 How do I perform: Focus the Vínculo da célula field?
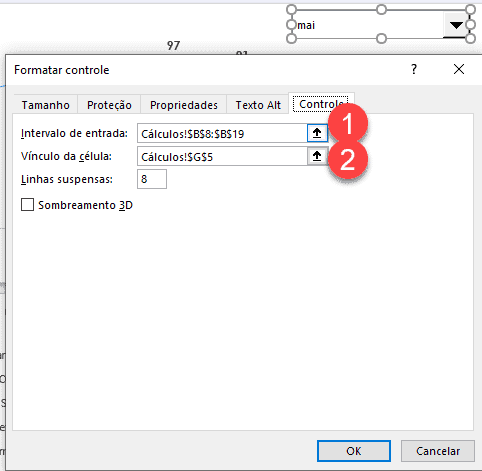222,156
